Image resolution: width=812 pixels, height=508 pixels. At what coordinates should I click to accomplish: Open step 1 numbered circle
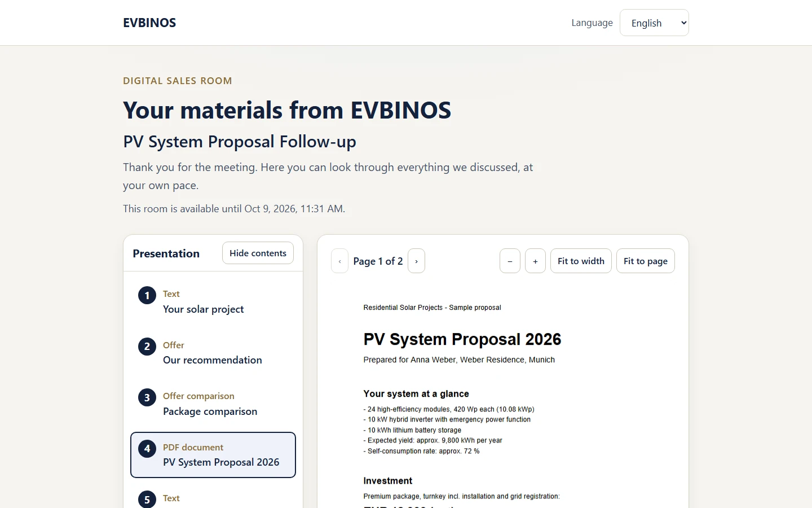pos(147,295)
